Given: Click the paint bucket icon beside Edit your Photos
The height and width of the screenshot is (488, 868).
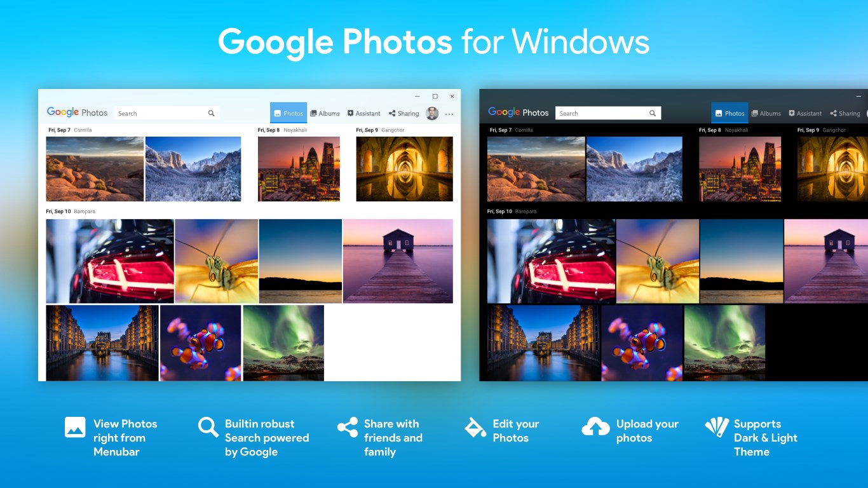Looking at the screenshot, I should click(475, 427).
